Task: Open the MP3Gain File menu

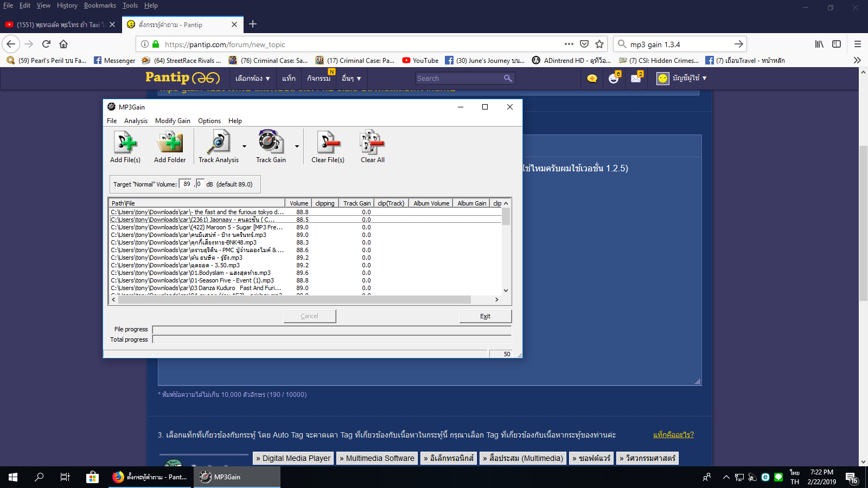Action: [112, 121]
